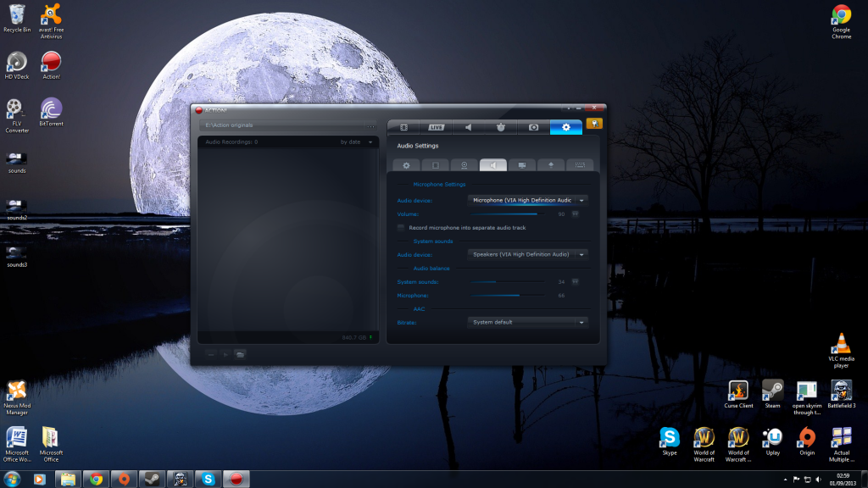The height and width of the screenshot is (488, 868).
Task: Click the small icon beside System sounds value 34
Action: coord(576,281)
